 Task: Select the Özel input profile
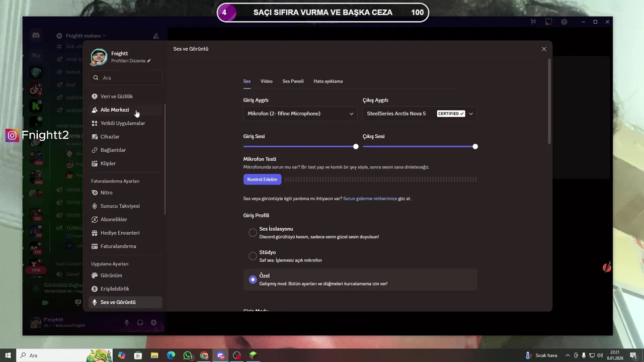click(x=253, y=280)
